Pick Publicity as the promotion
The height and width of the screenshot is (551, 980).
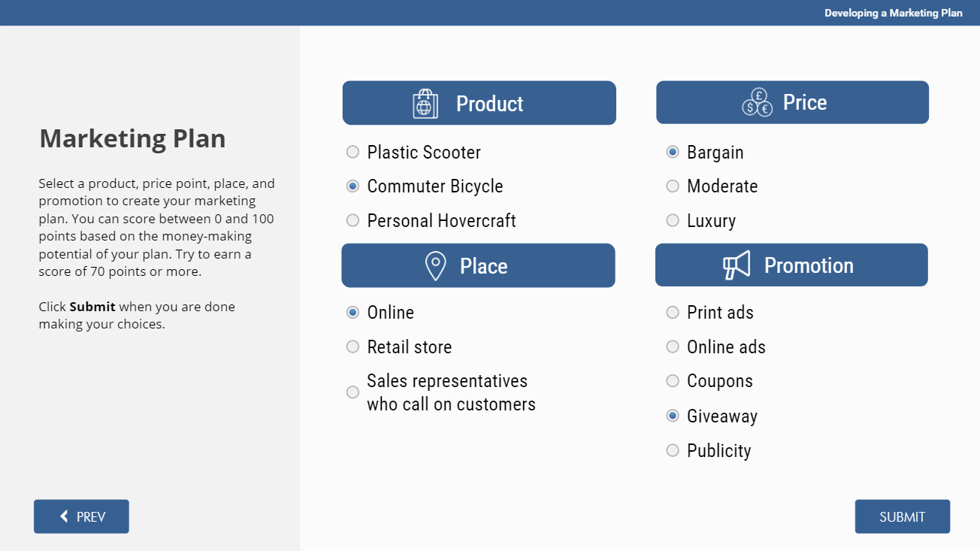(x=673, y=451)
